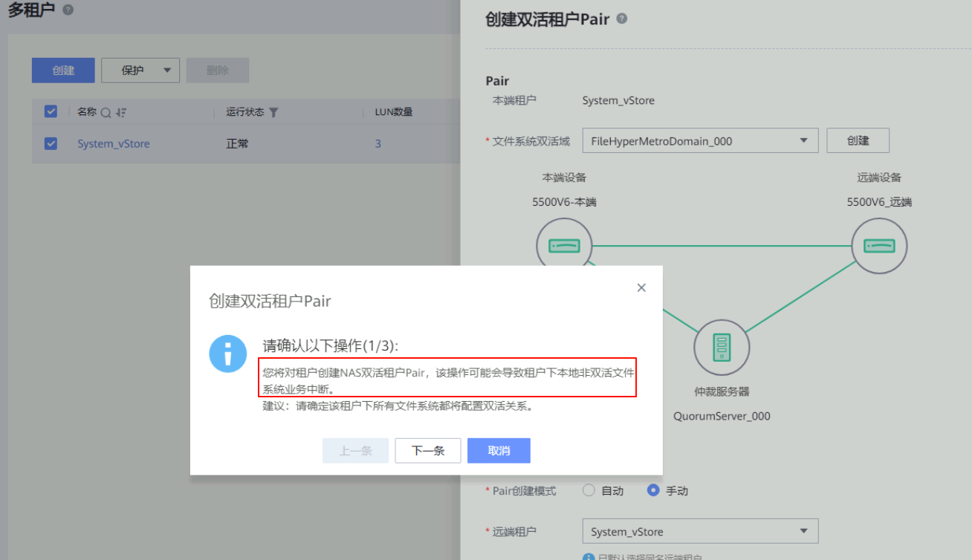Click the 5500V6_远端 remote device icon

[879, 246]
